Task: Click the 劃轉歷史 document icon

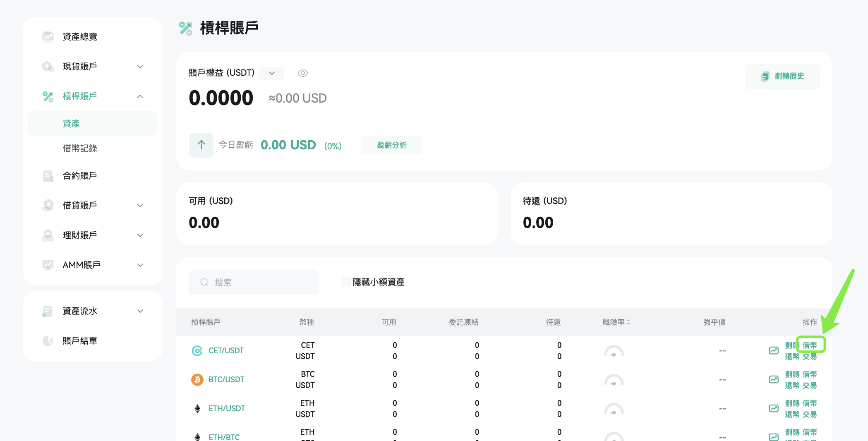Action: point(764,76)
